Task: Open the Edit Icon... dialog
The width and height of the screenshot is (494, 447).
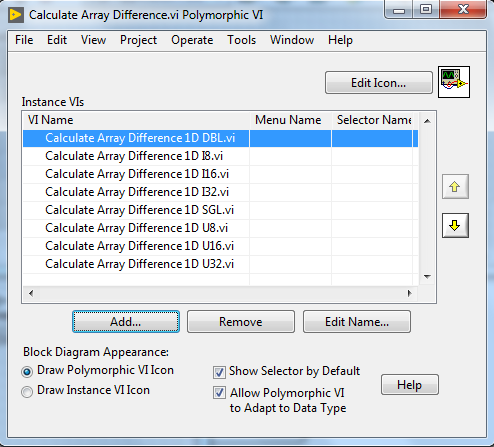Action: tap(379, 83)
